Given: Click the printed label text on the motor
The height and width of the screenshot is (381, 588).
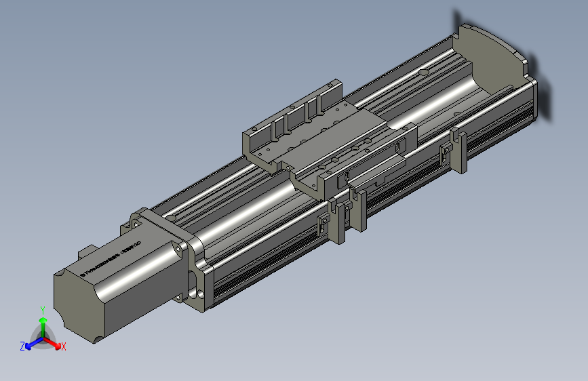Looking at the screenshot, I should (x=111, y=259).
